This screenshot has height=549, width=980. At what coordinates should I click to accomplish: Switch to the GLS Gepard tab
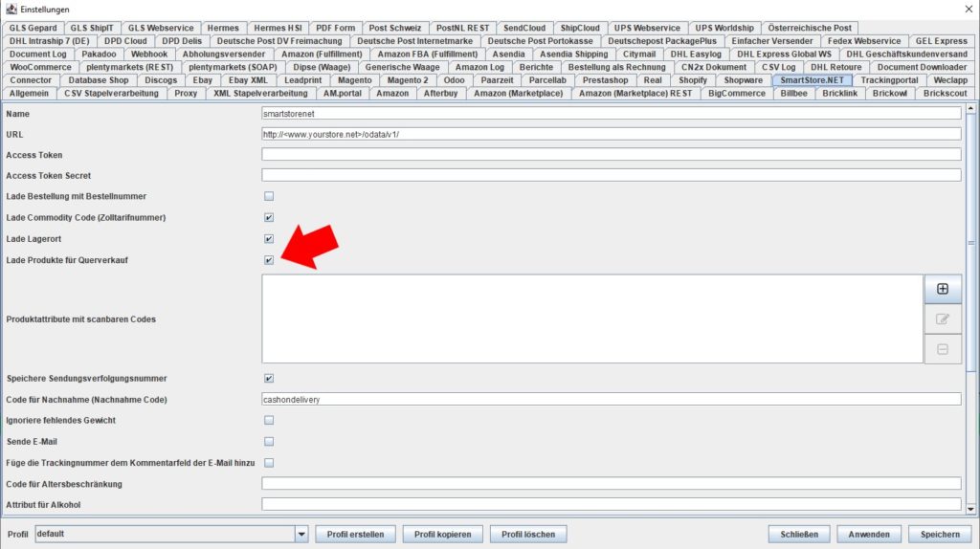click(33, 28)
